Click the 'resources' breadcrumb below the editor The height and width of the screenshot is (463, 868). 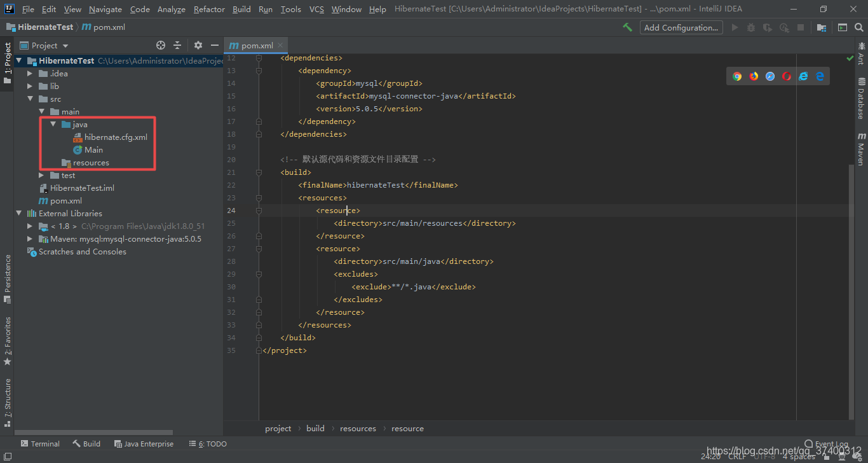pos(358,429)
